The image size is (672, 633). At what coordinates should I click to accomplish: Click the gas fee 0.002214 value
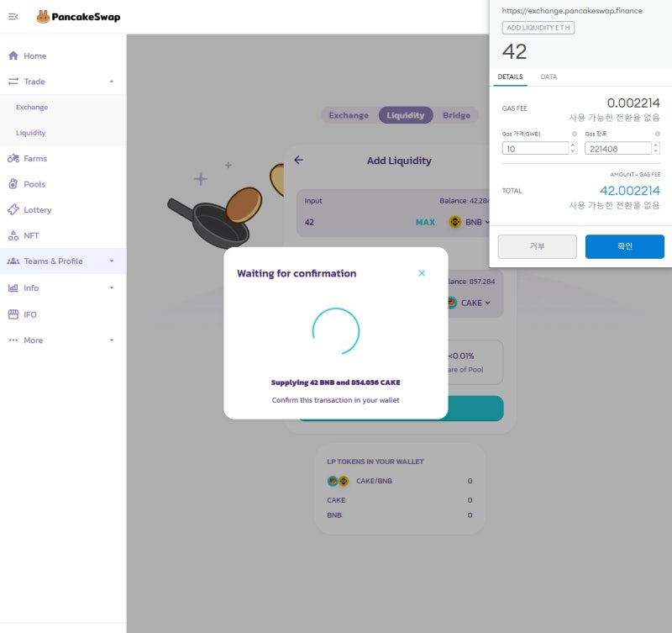click(x=633, y=103)
